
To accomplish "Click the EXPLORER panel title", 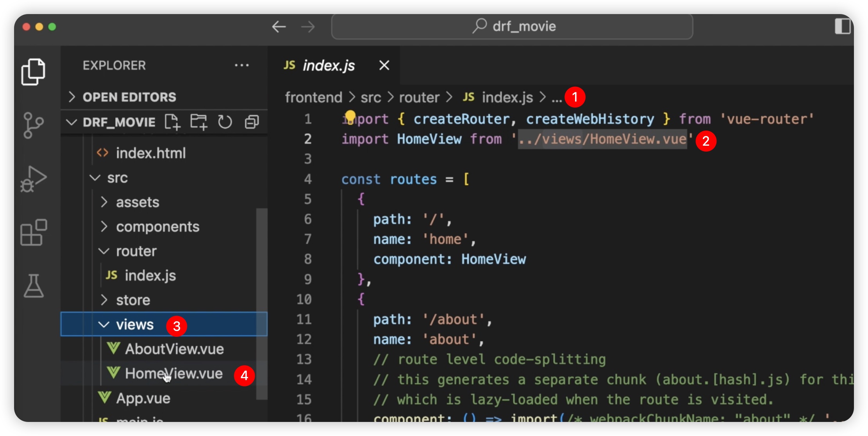I will point(114,65).
